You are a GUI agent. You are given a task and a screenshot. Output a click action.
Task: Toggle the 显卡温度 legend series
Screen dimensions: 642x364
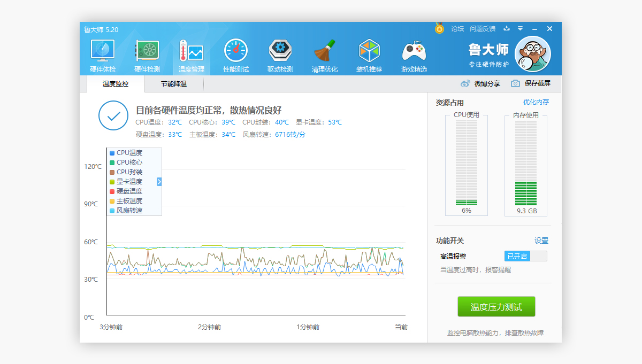pyautogui.click(x=126, y=182)
